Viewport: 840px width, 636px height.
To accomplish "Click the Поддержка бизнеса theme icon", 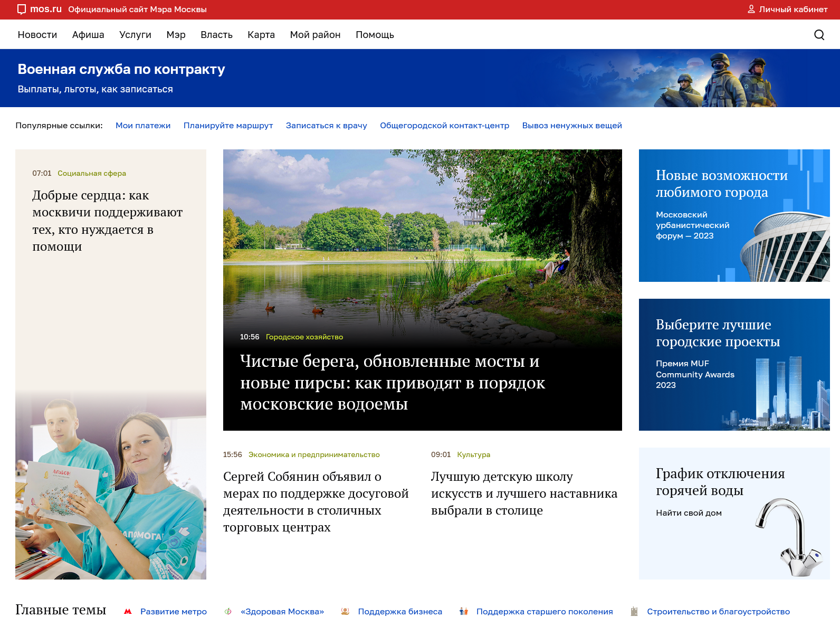I will [x=345, y=612].
